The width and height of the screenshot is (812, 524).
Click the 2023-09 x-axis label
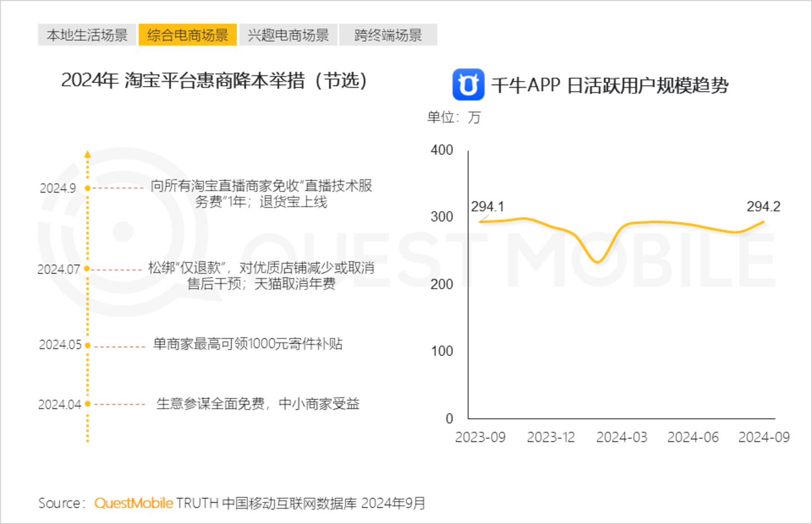tap(480, 437)
